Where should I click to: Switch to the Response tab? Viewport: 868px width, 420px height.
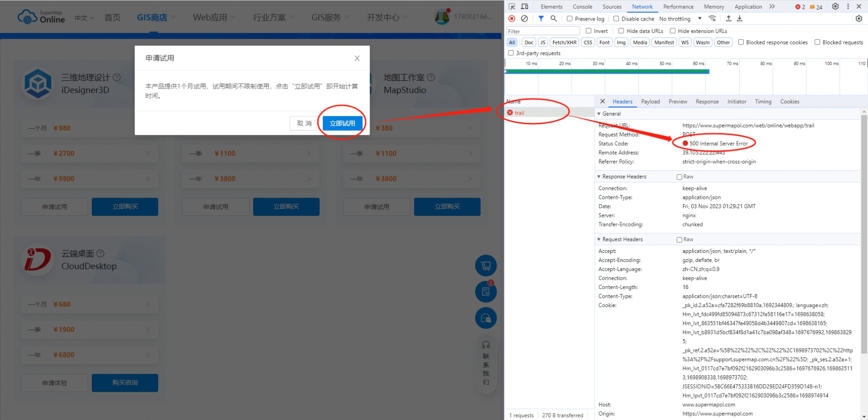(x=707, y=101)
